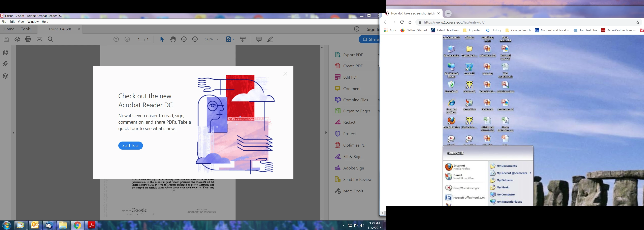Open the email envelope icon in toolbar
Viewport: 644px width, 230px height.
[x=39, y=39]
